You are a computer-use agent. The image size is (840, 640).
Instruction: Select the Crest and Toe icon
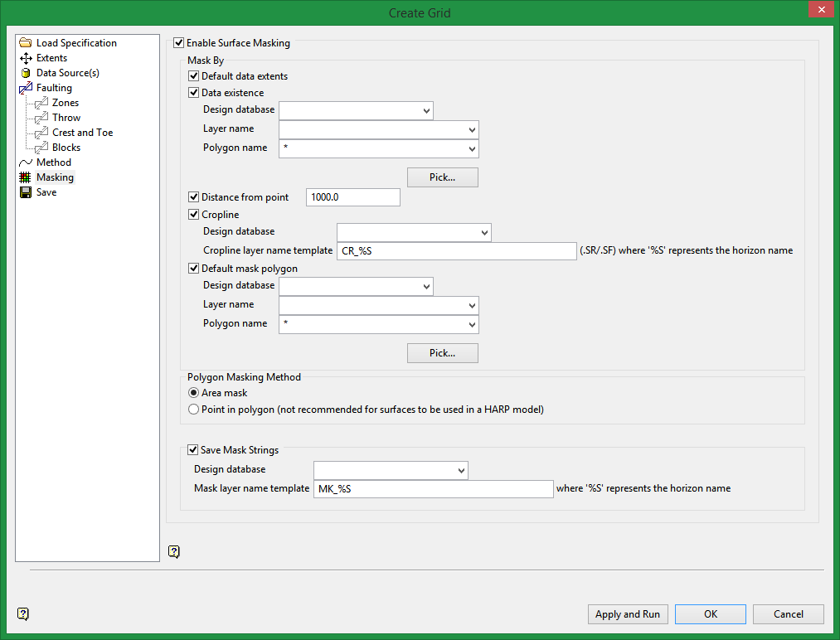(x=39, y=132)
